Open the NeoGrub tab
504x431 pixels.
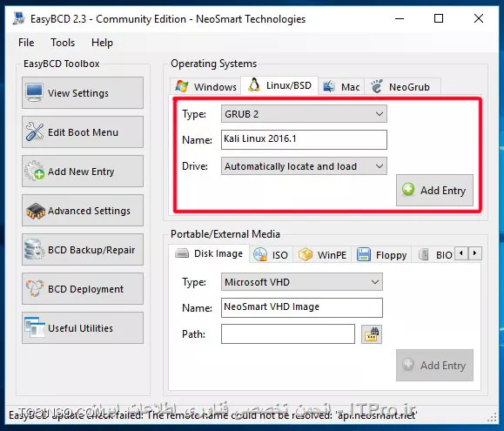[402, 87]
